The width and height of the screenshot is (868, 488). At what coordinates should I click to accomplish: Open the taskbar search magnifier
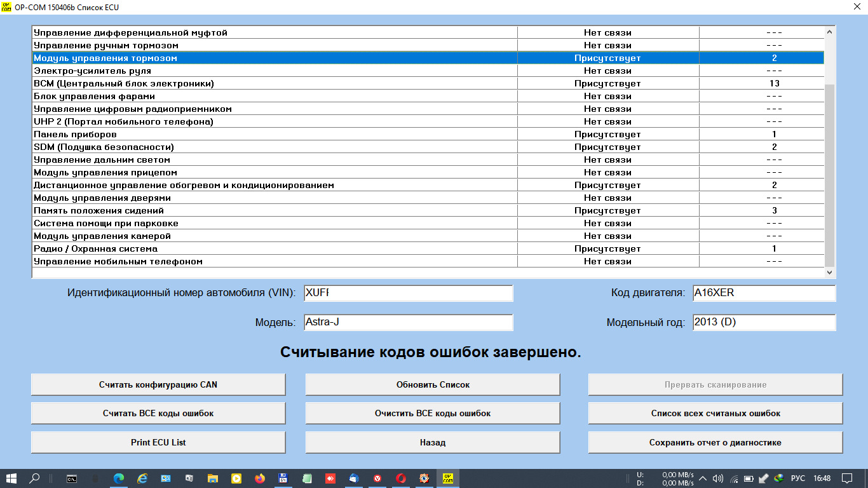pyautogui.click(x=35, y=478)
